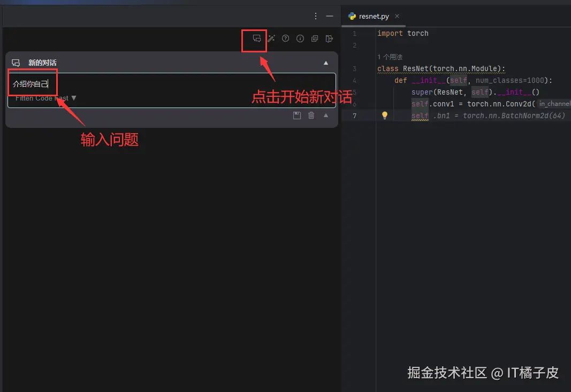Click 'import torch' code line
This screenshot has height=392, width=571.
(x=403, y=34)
